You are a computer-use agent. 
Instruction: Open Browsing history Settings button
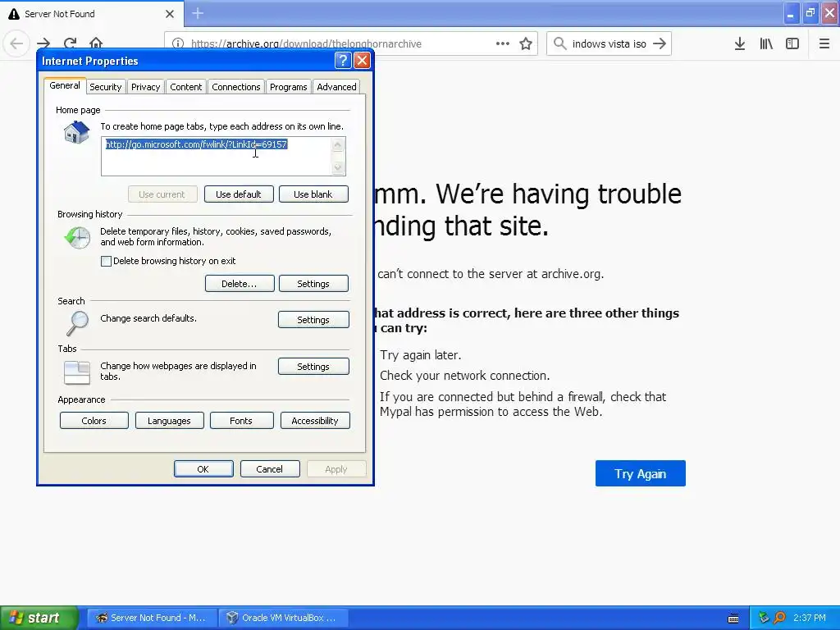click(x=313, y=284)
